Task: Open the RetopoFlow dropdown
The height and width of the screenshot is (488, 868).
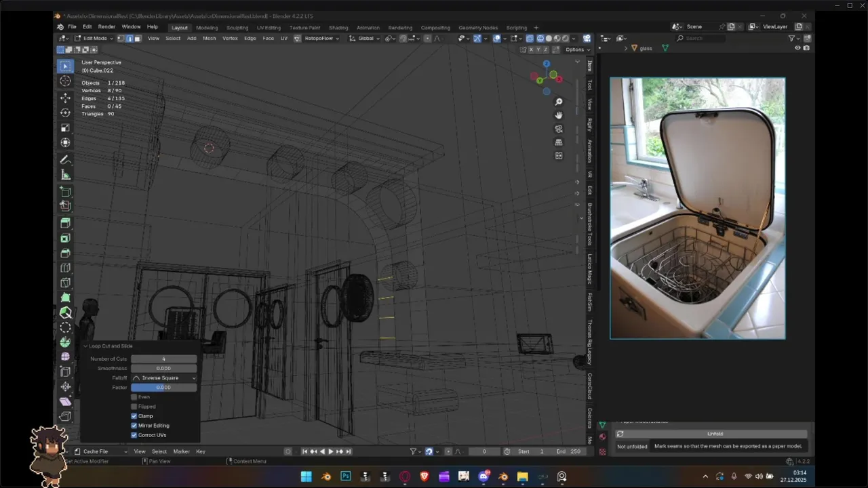Action: coord(321,39)
